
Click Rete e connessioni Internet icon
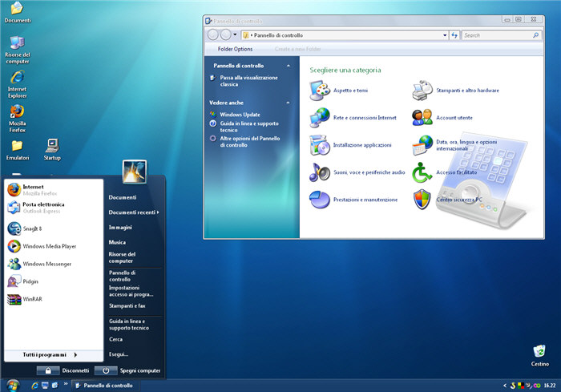coord(320,118)
